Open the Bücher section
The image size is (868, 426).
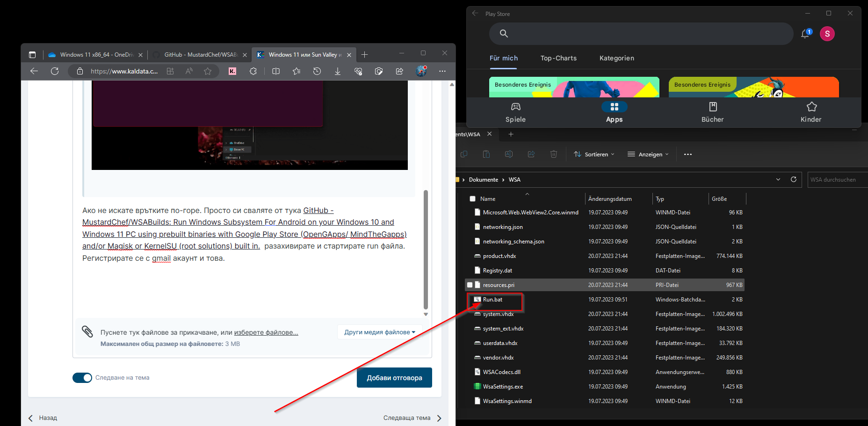[x=713, y=113]
